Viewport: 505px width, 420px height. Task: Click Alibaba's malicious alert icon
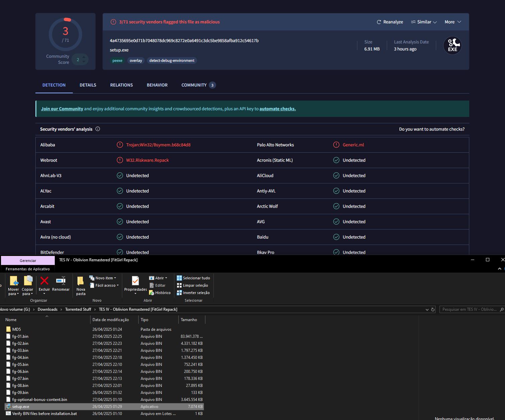[120, 145]
